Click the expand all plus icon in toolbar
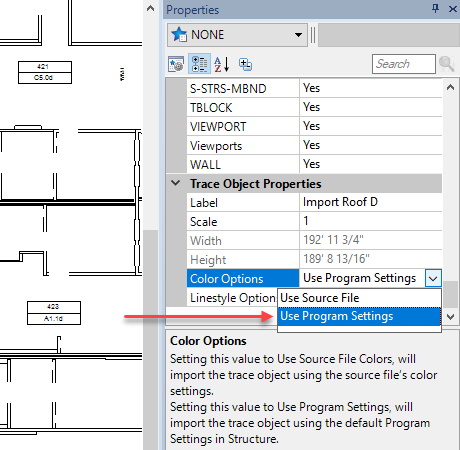This screenshot has height=450, width=460. [245, 64]
